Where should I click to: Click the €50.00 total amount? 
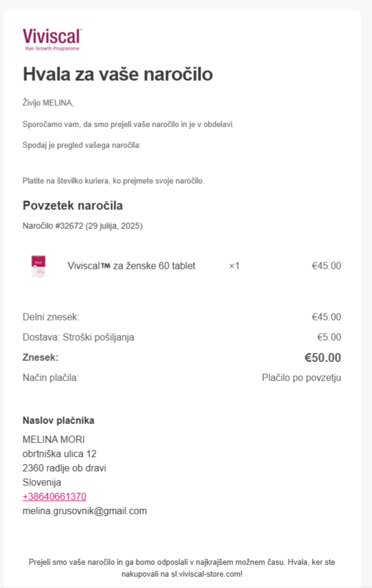pos(323,357)
